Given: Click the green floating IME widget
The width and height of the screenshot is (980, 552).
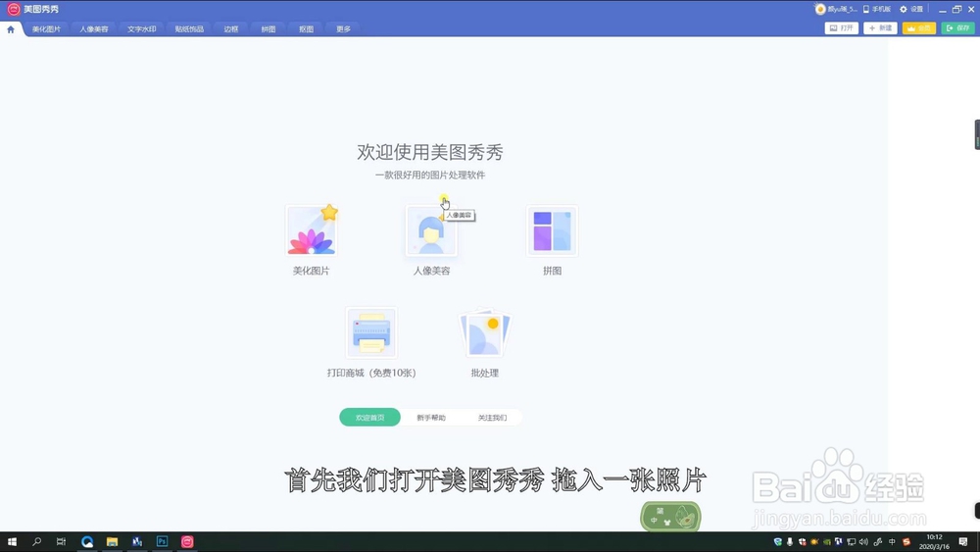Looking at the screenshot, I should click(670, 517).
